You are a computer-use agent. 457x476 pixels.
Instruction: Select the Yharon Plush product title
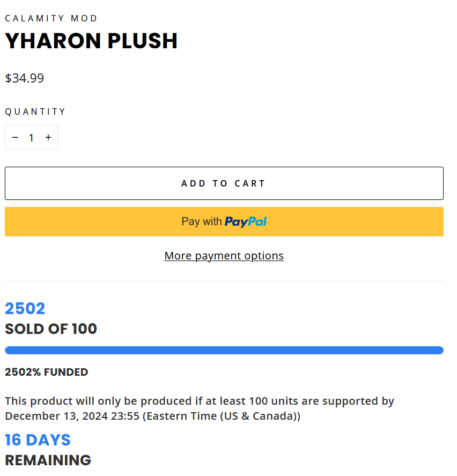(x=91, y=41)
